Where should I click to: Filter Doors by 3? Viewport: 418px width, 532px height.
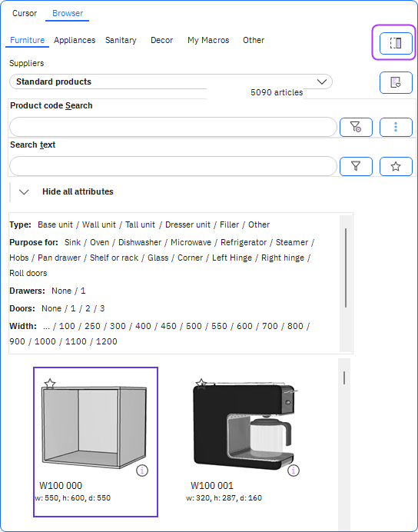102,308
